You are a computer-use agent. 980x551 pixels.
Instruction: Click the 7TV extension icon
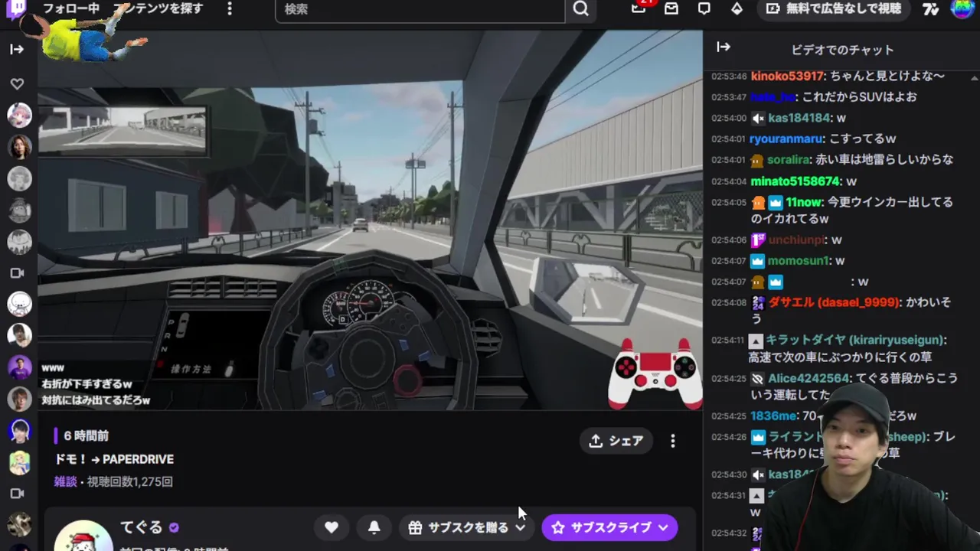930,9
